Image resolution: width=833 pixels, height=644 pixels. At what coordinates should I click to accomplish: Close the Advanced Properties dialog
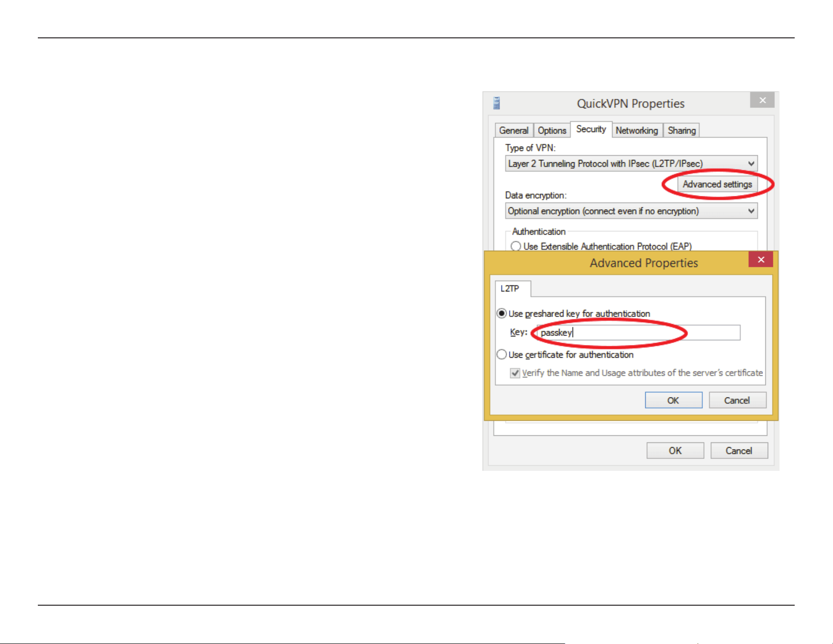pyautogui.click(x=761, y=259)
